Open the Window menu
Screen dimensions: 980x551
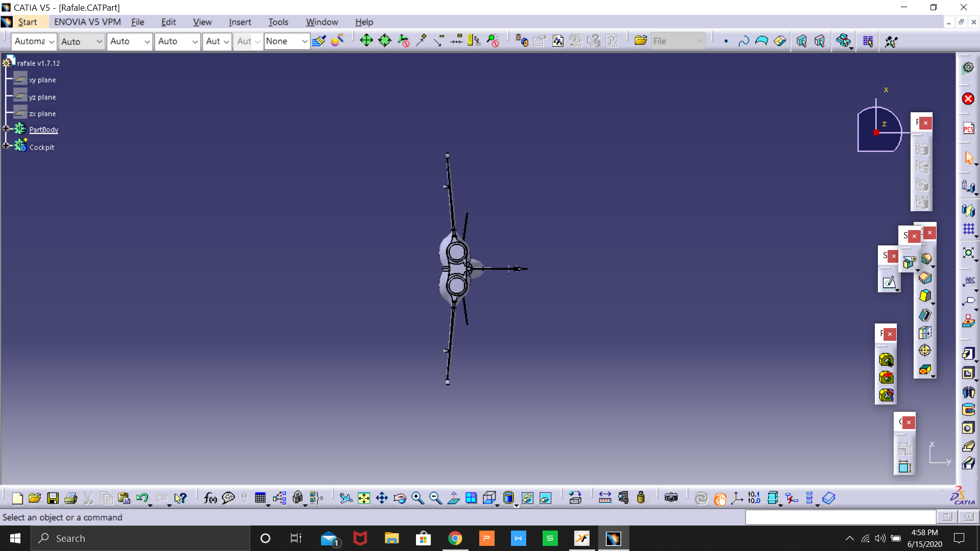coord(322,22)
